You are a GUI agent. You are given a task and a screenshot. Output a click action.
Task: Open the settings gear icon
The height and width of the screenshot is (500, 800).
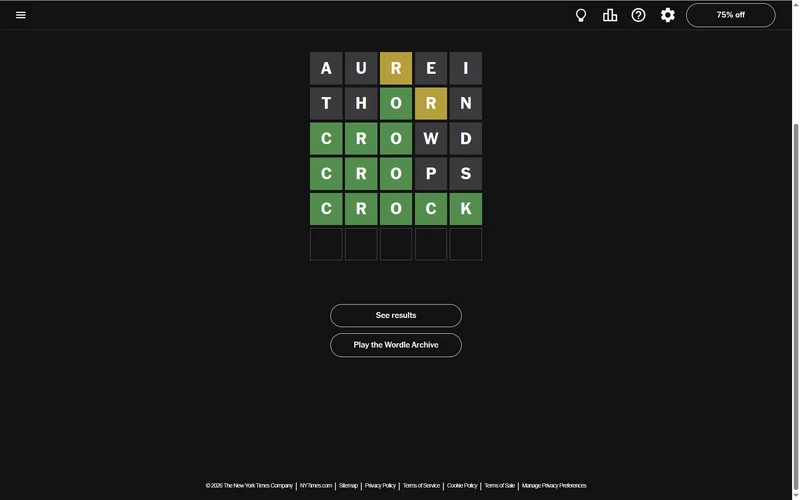(667, 15)
